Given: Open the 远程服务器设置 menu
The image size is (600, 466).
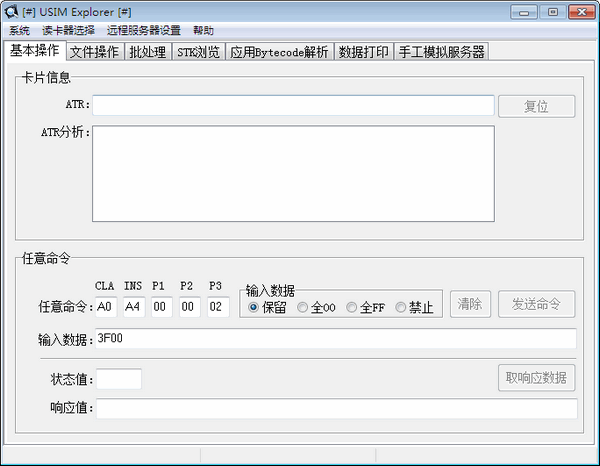Looking at the screenshot, I should click(x=144, y=31).
